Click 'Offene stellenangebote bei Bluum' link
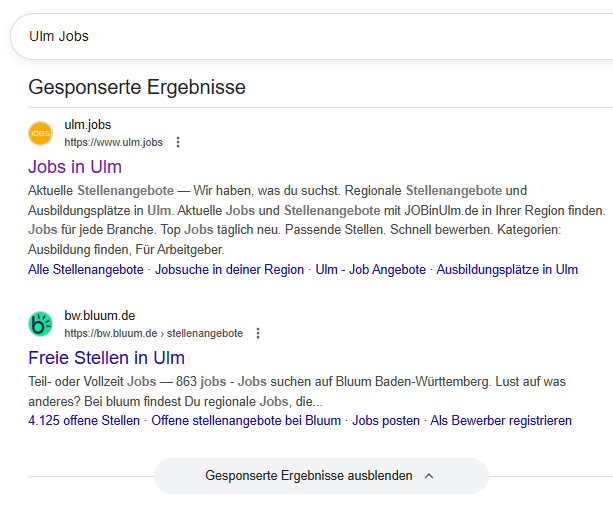This screenshot has height=515, width=613. [246, 420]
